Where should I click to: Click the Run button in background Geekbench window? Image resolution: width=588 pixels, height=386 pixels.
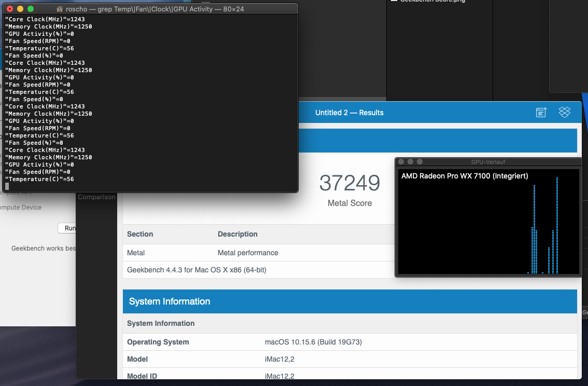pyautogui.click(x=67, y=228)
